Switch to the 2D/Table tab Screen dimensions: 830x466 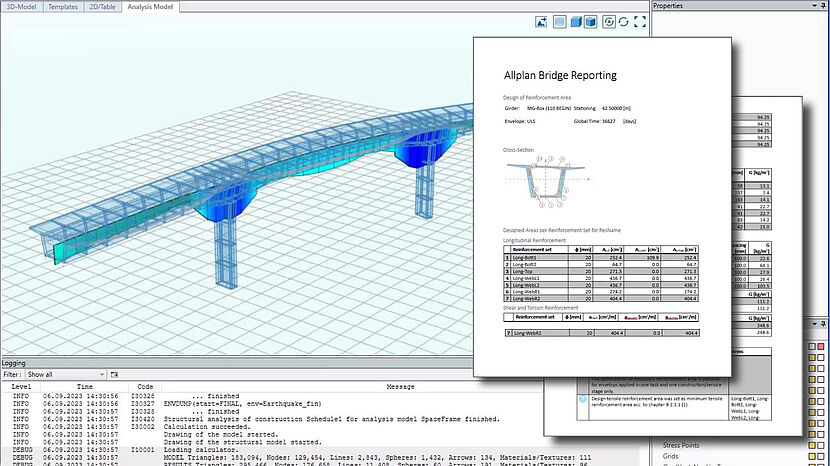(x=102, y=7)
